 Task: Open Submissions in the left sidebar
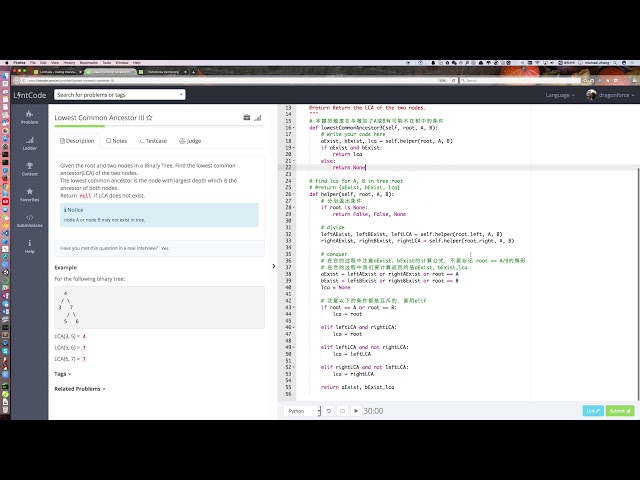30,221
